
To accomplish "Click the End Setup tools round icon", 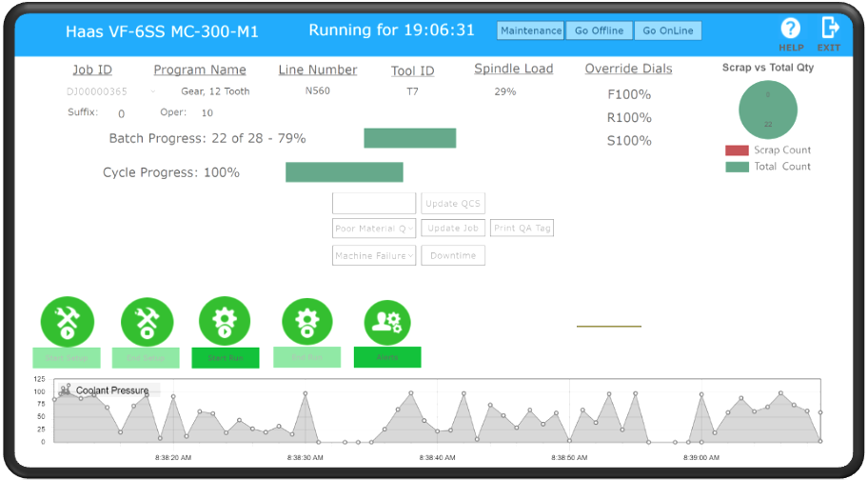I will pos(148,322).
